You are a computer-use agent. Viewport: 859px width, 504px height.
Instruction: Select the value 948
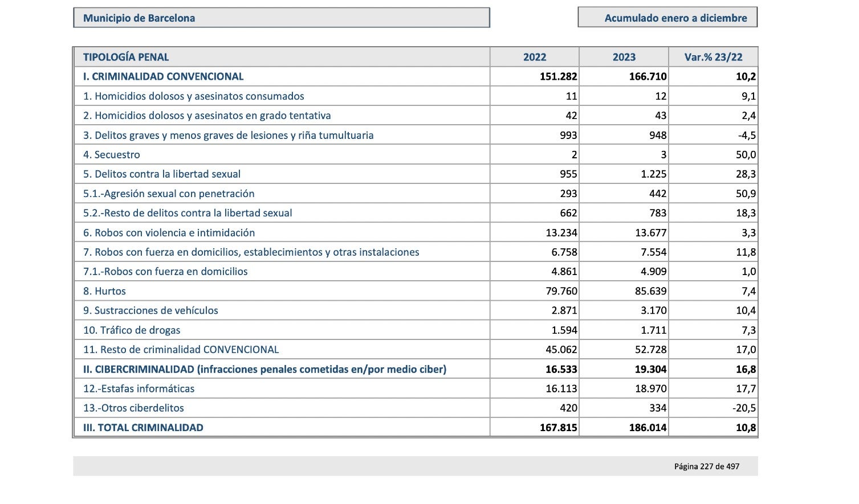(658, 135)
